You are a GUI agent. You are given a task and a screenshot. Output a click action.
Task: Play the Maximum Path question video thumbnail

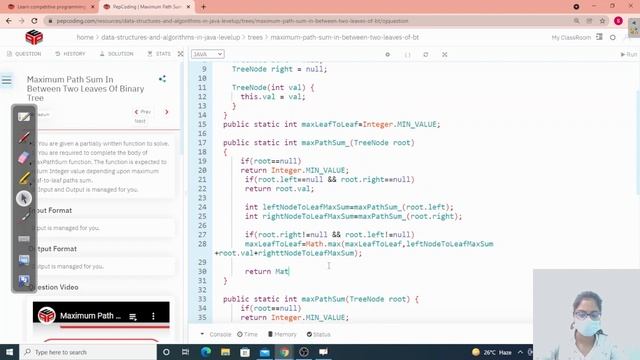pyautogui.click(x=101, y=322)
